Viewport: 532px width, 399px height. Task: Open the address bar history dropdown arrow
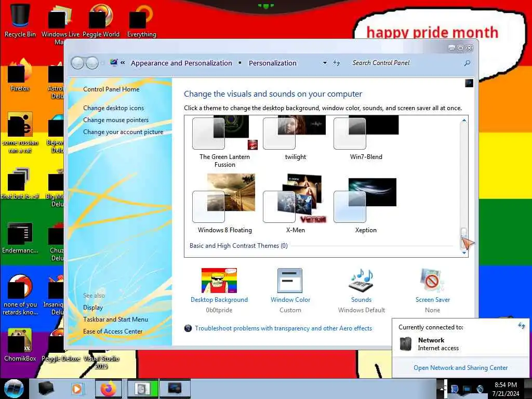[x=325, y=63]
